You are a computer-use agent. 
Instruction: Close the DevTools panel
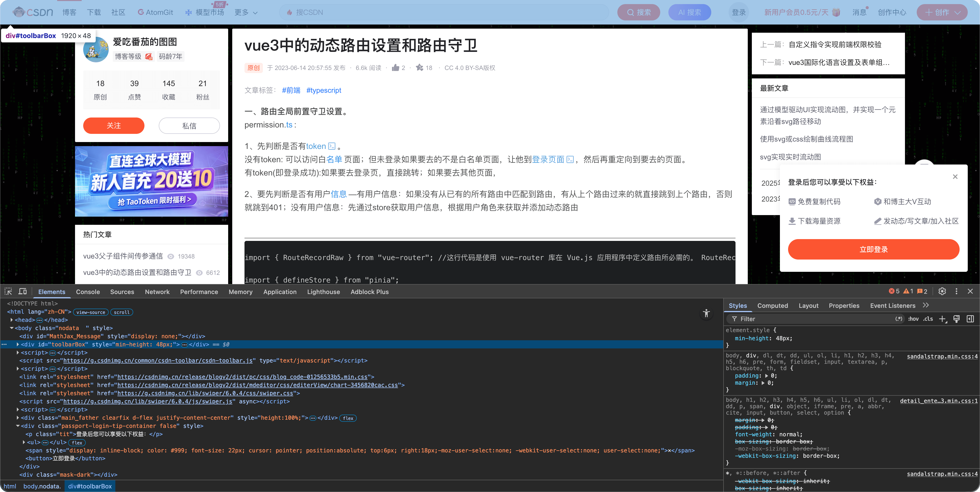tap(970, 291)
